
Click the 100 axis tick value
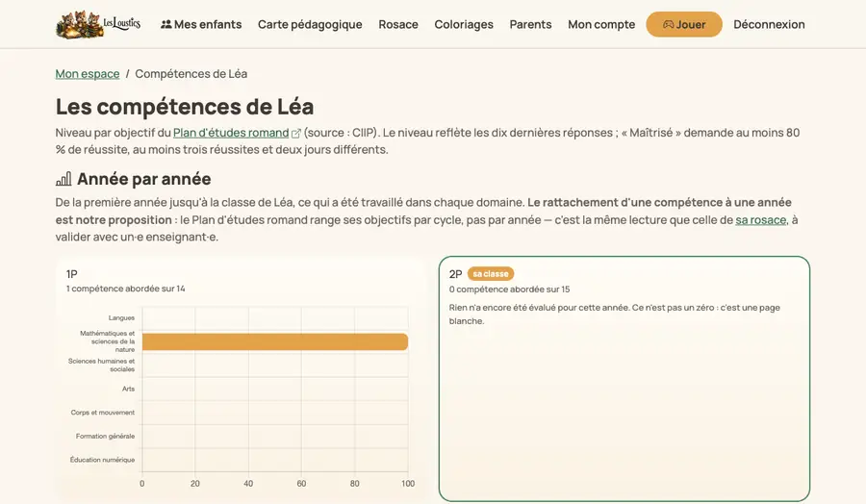408,484
